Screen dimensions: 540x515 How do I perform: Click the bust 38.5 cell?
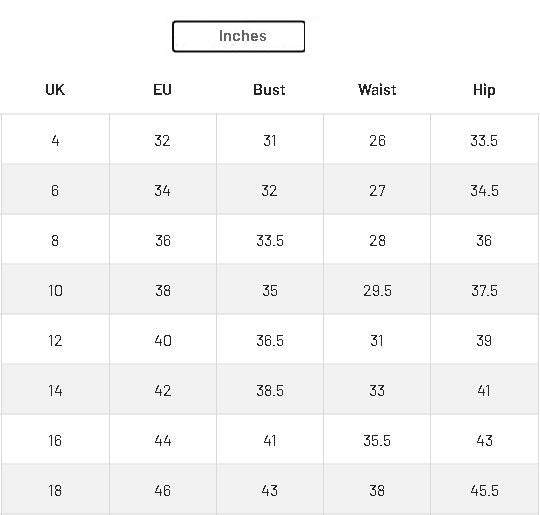[x=270, y=389]
